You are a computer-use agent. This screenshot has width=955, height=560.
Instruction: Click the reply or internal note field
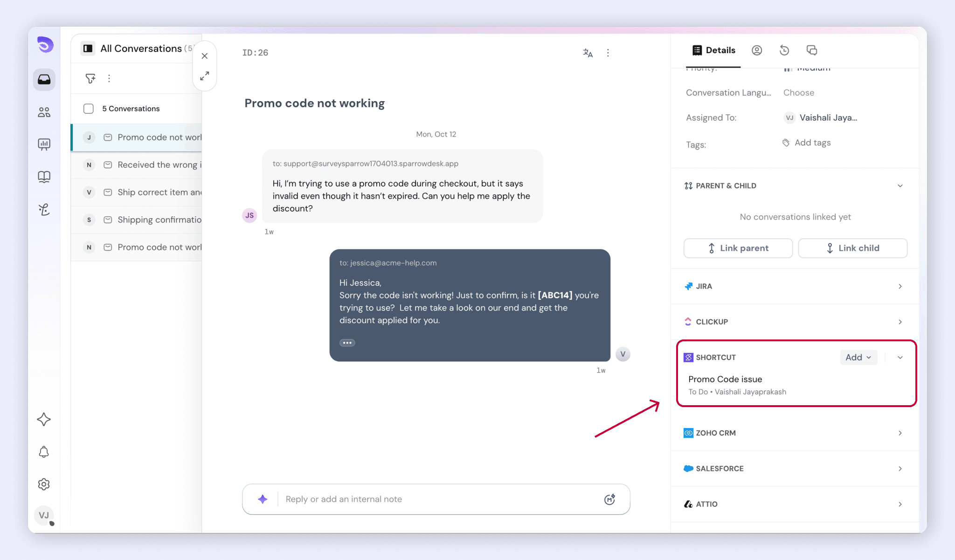pyautogui.click(x=436, y=499)
